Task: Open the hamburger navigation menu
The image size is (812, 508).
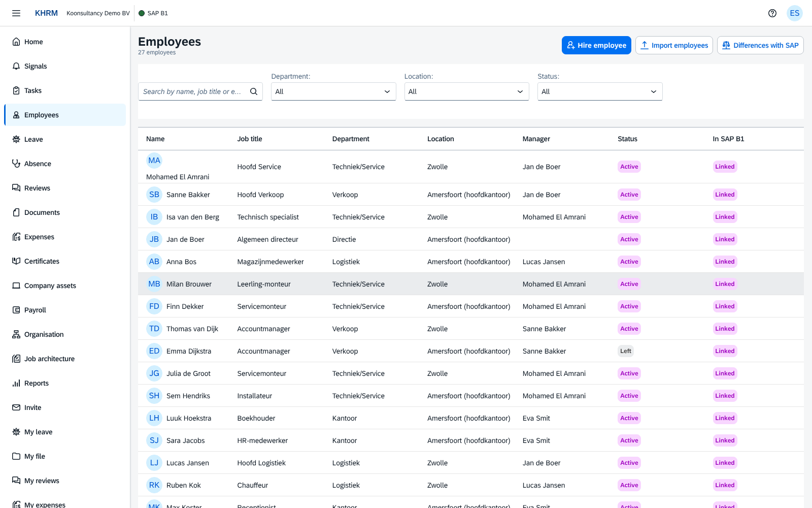Action: (x=16, y=13)
